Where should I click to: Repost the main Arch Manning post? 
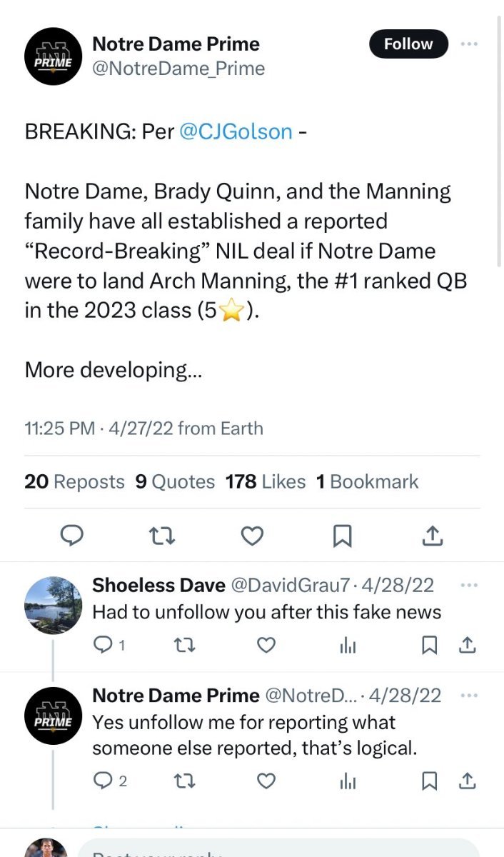[x=162, y=535]
